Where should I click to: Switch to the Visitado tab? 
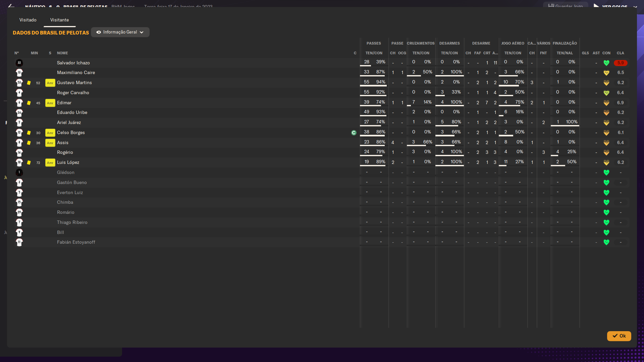(28, 20)
